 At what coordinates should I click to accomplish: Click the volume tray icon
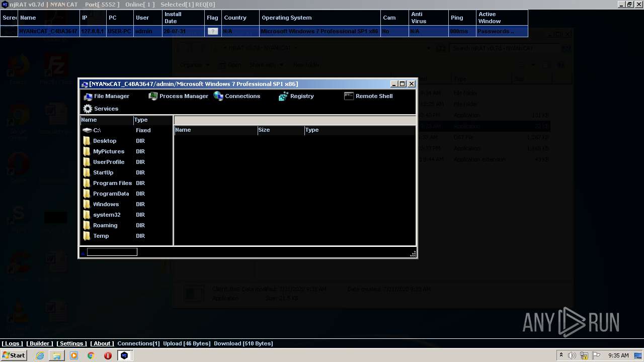pos(572,355)
